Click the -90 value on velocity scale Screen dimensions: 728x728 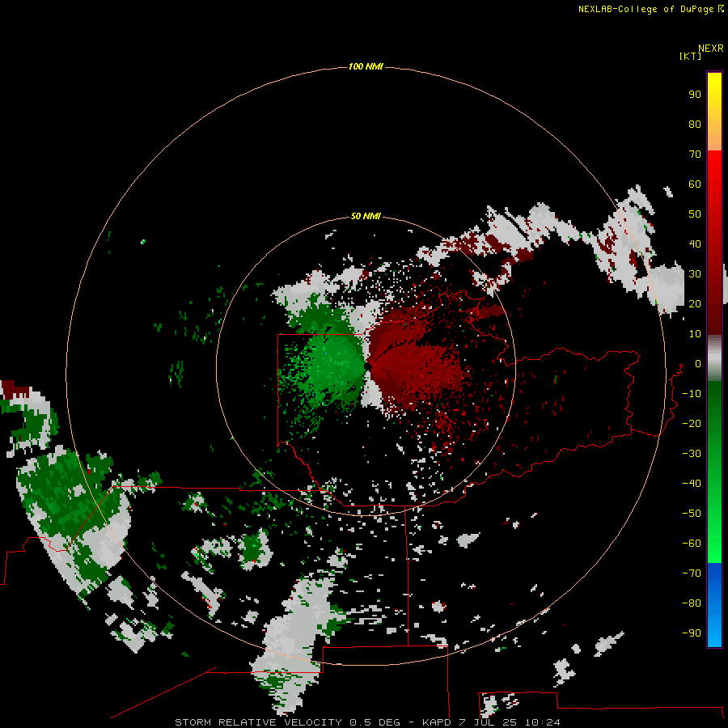pos(692,633)
